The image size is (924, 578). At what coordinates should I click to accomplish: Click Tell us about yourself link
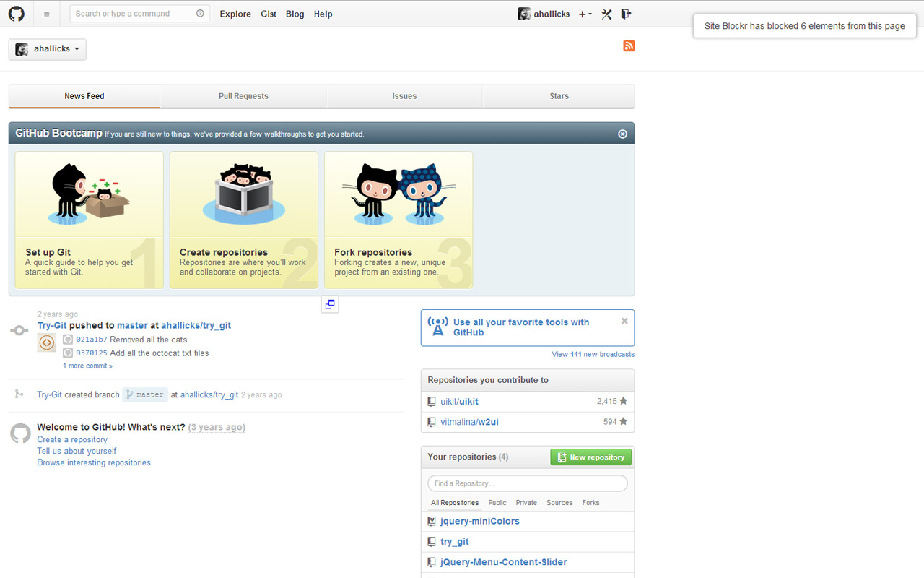point(77,451)
